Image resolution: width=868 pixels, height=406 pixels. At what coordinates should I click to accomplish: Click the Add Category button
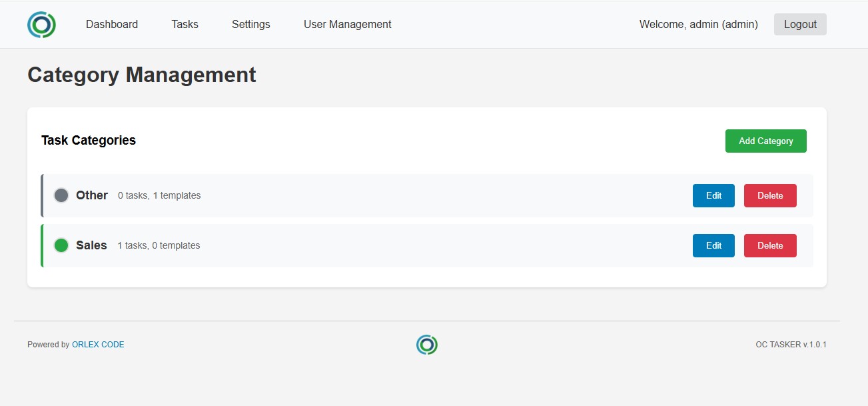tap(765, 141)
